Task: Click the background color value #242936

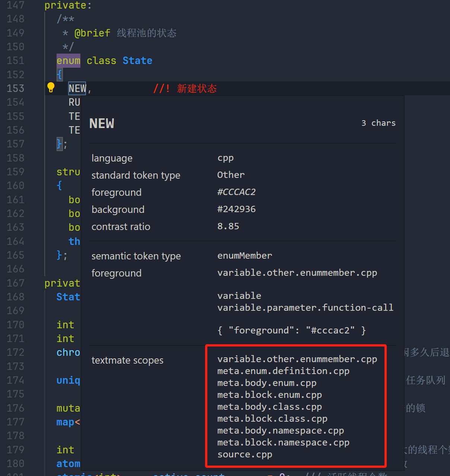Action: [x=236, y=209]
